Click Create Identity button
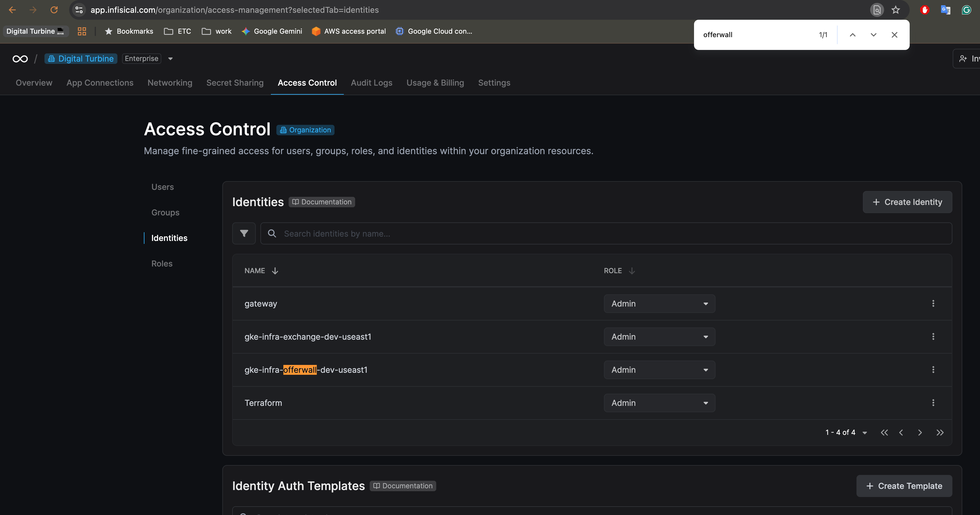The width and height of the screenshot is (980, 515). (x=907, y=202)
